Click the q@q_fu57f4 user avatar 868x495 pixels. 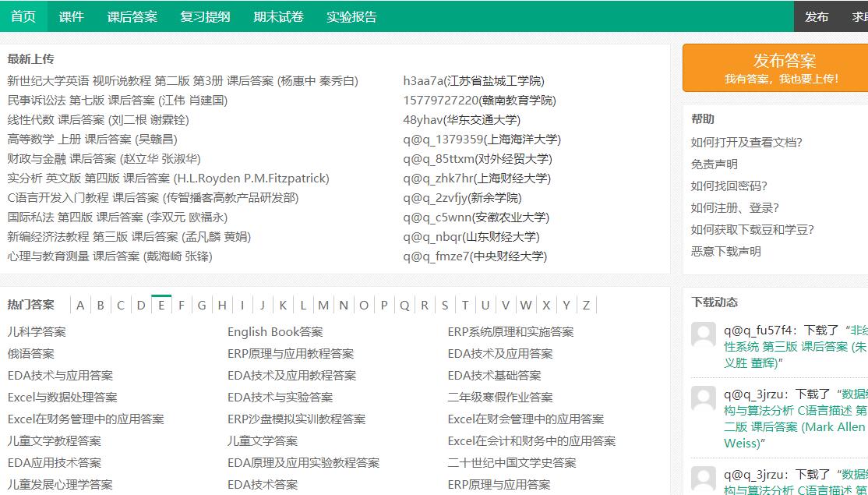tap(704, 334)
